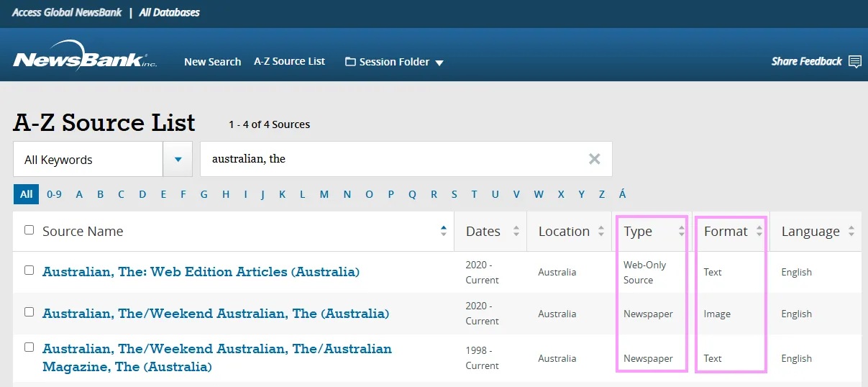Check the Australian, The: Web Edition Articles box
Screen dimensions: 868x387
coord(29,270)
